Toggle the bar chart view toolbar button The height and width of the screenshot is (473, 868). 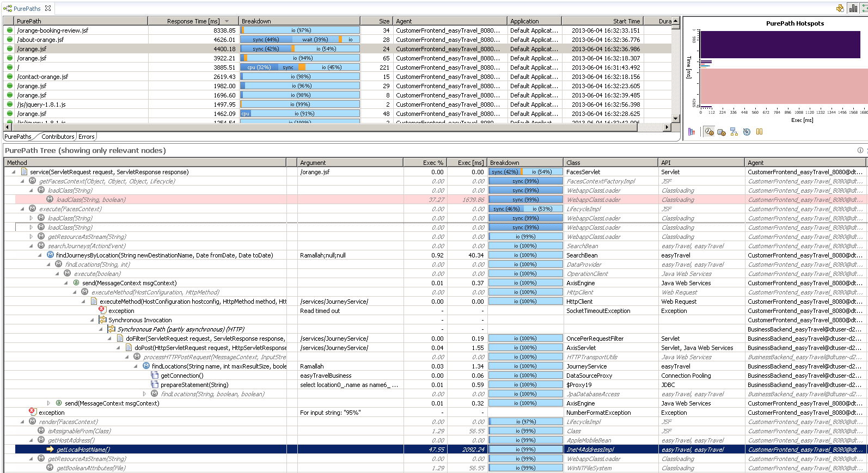click(x=853, y=8)
